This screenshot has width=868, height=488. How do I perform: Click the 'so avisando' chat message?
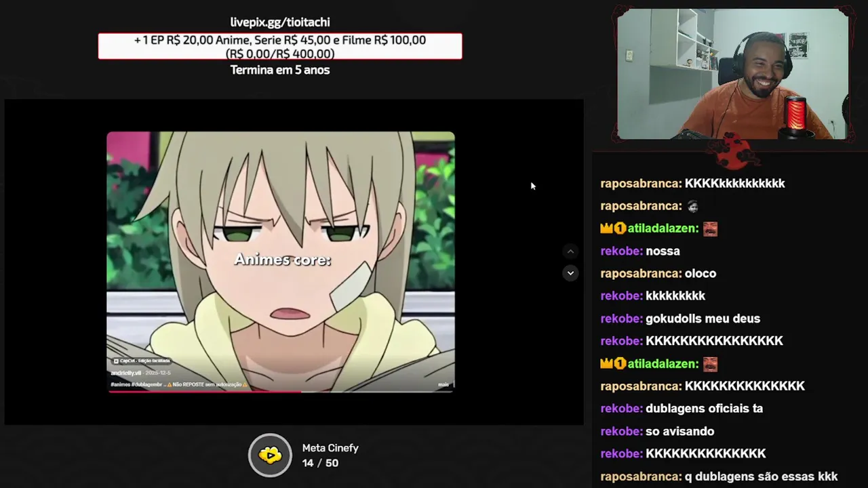pos(657,431)
